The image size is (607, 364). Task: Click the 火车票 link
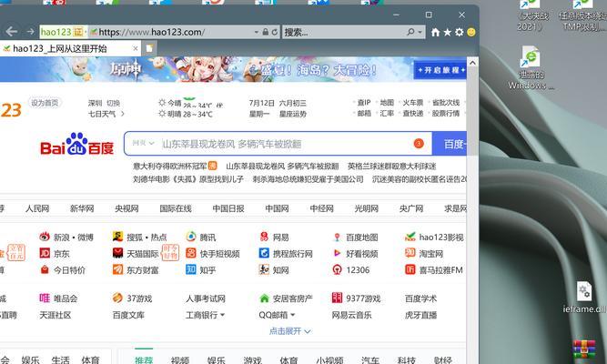[413, 103]
